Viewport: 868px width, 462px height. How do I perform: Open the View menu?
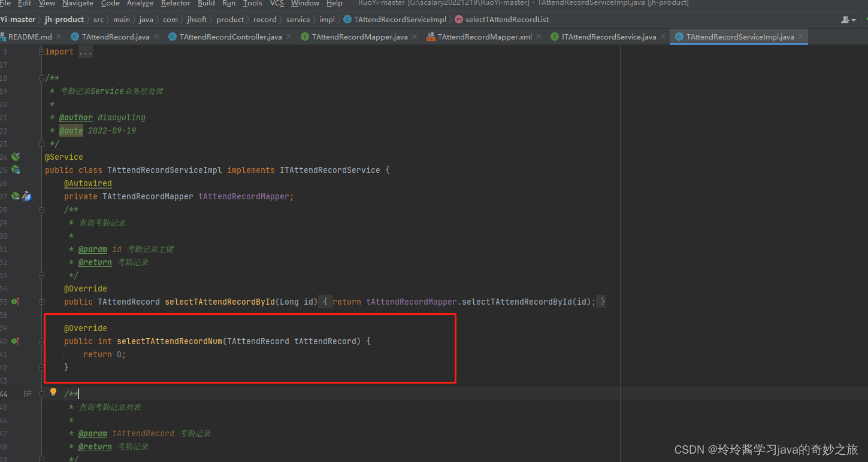pos(47,3)
